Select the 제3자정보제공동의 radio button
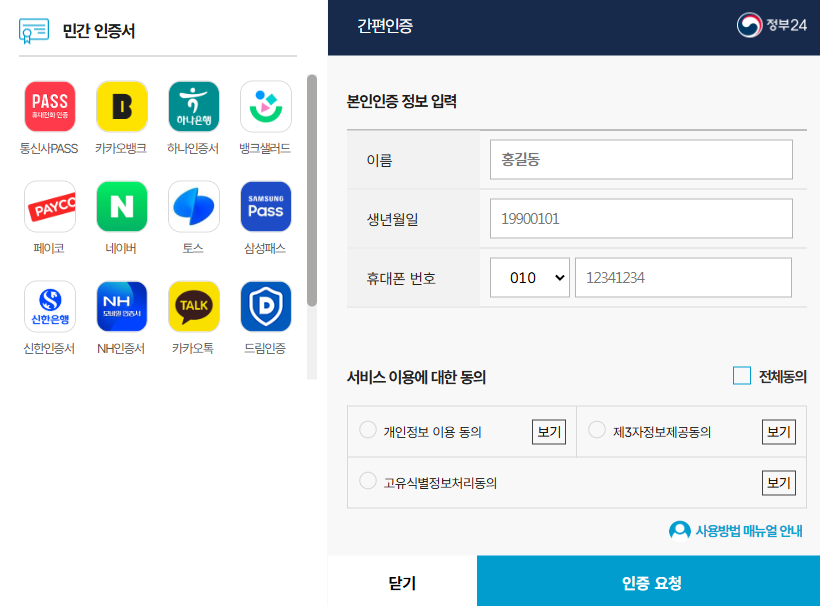820x606 pixels. coord(597,430)
